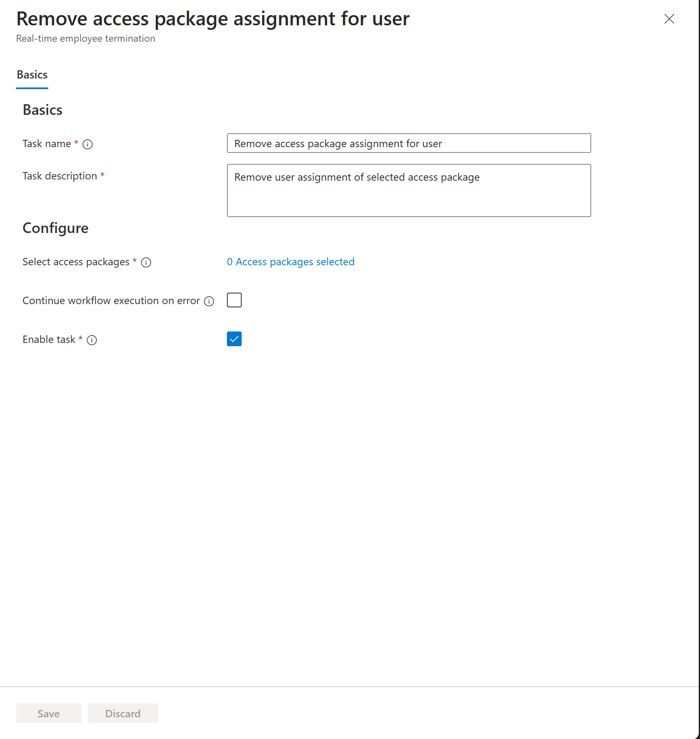Save the task configuration
This screenshot has height=739, width=700.
click(48, 713)
